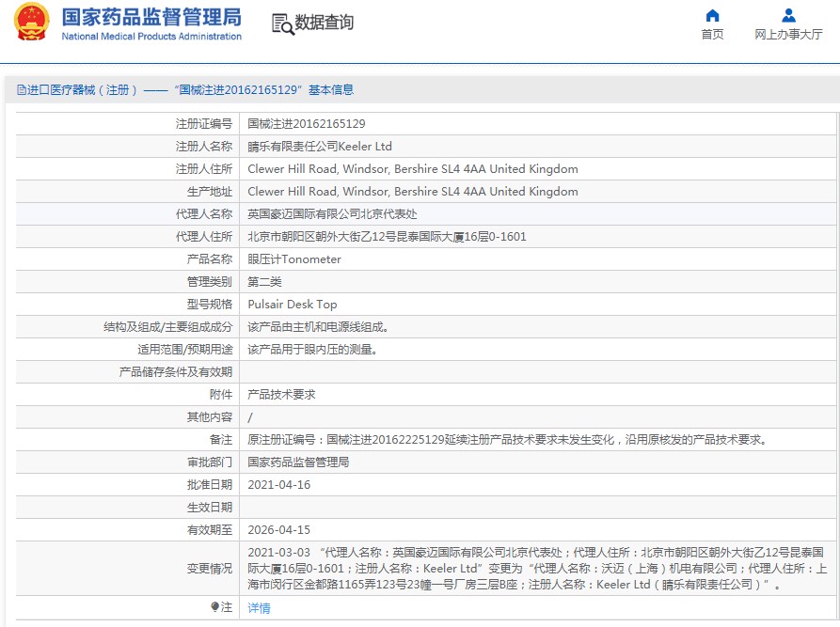Select product name 眼压计Tonometer
Screen dimensions: 840x627
[x=294, y=259]
